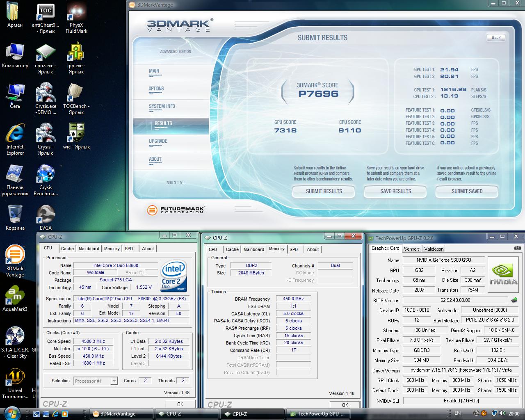Open SPD tab in left CPU-Z window
This screenshot has height=420, width=525.
pos(129,249)
